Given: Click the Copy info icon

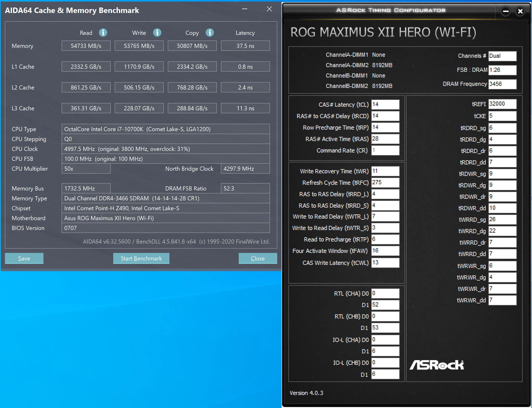Looking at the screenshot, I should click(x=210, y=33).
